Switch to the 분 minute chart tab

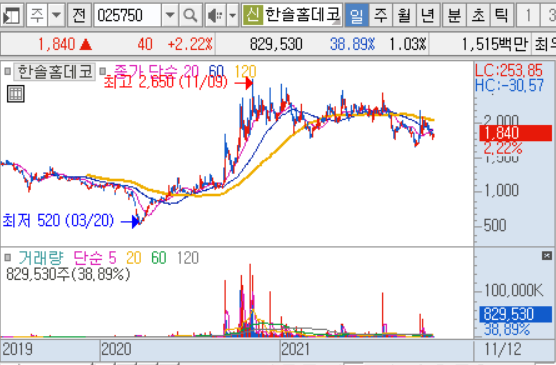(454, 15)
